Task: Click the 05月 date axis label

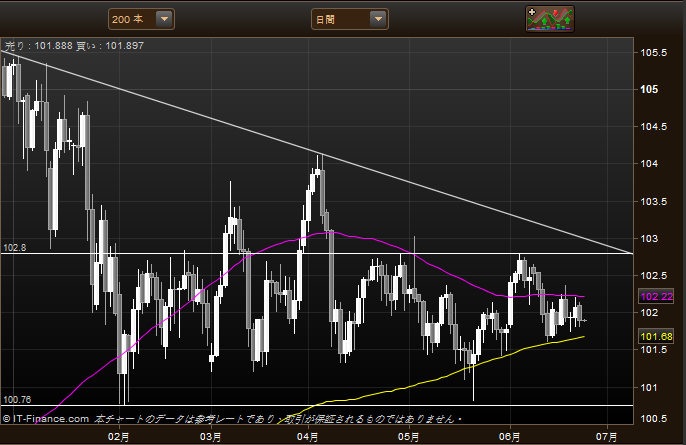Action: (x=409, y=436)
